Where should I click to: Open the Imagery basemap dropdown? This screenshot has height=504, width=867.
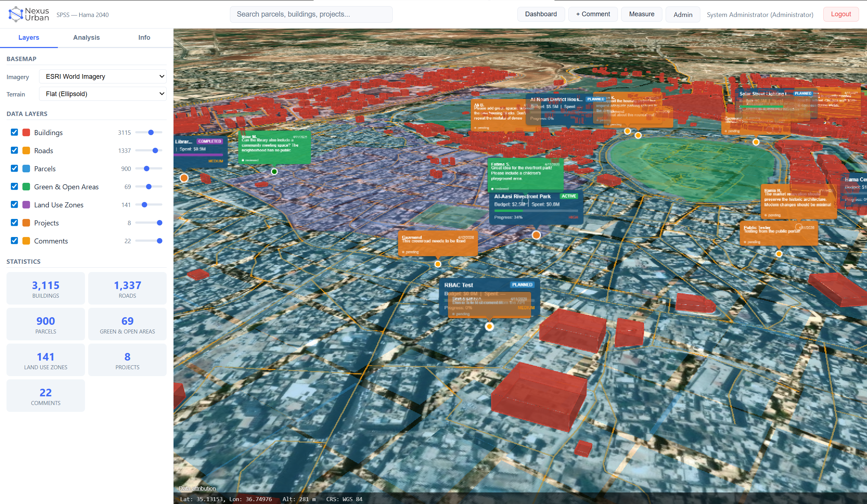click(x=103, y=77)
